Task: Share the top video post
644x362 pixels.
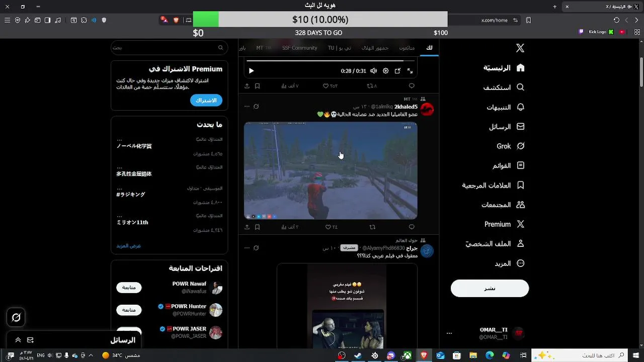Action: [247, 86]
